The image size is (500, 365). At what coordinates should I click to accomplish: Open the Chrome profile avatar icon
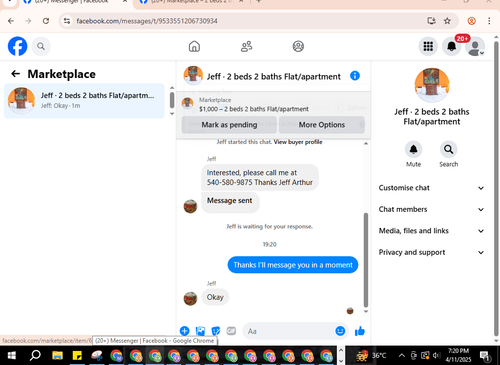pos(471,21)
